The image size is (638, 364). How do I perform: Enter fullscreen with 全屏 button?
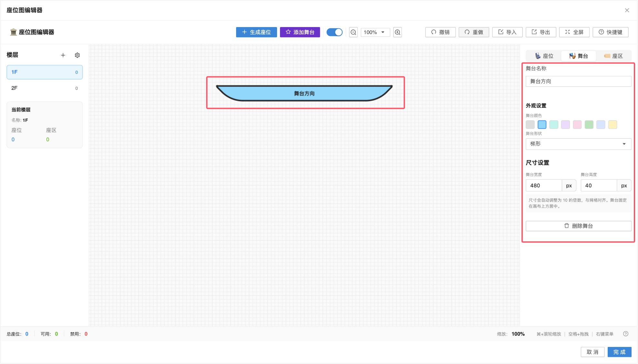pyautogui.click(x=574, y=32)
